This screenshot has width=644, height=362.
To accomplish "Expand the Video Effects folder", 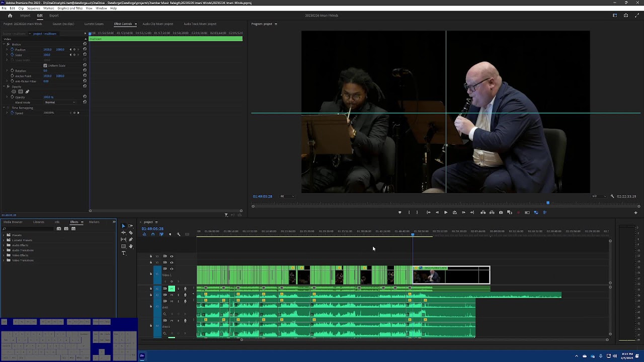I will click(x=4, y=255).
